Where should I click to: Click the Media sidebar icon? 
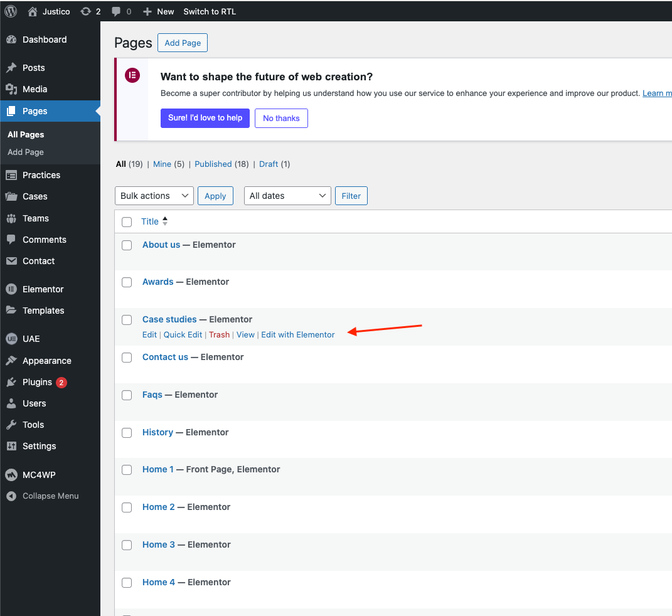tap(11, 89)
